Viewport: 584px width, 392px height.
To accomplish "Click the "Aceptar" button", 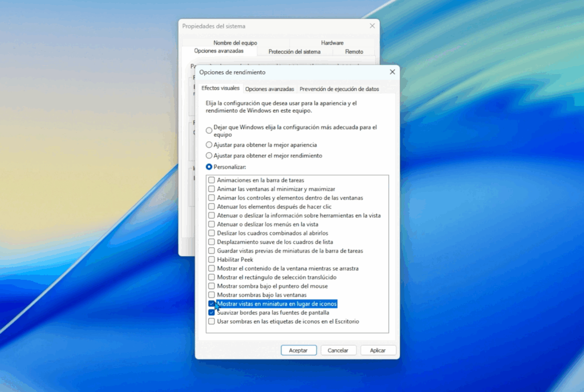I will [298, 350].
